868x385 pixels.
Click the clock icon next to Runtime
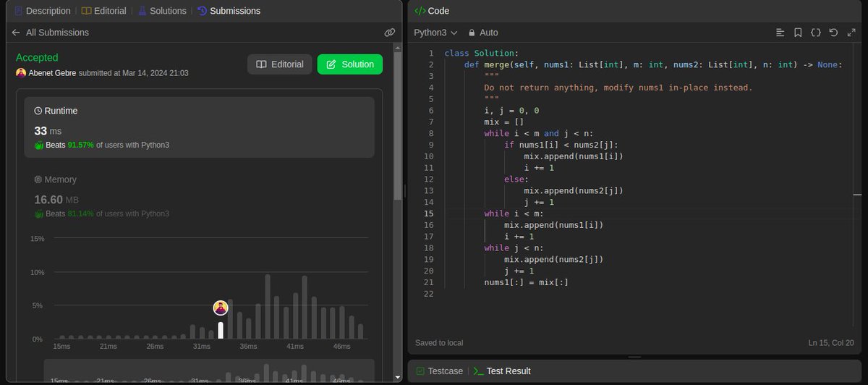(x=38, y=111)
